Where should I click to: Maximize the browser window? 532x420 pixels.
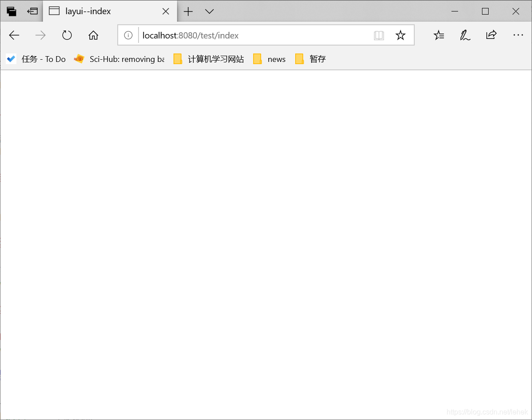tap(485, 11)
